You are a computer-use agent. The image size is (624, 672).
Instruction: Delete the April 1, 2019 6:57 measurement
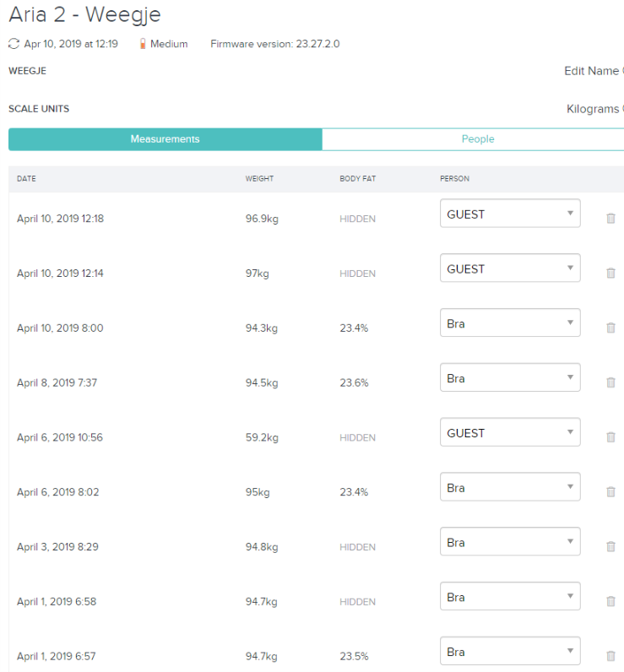click(x=610, y=655)
